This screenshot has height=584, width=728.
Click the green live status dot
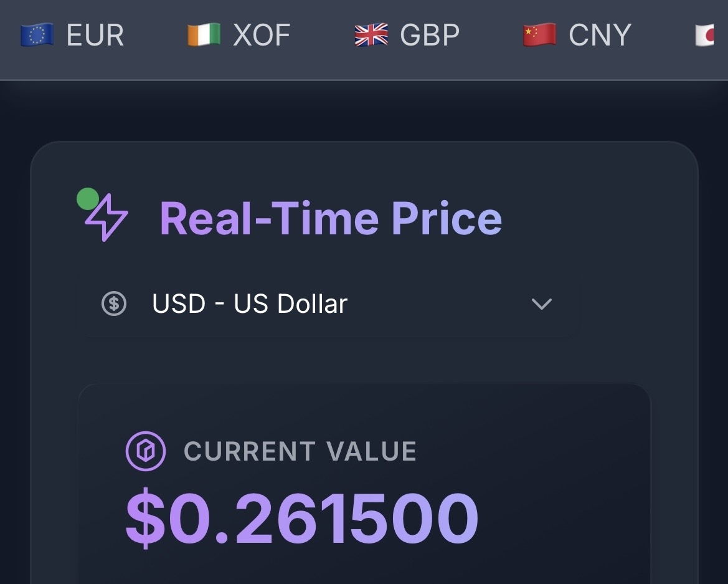coord(88,199)
